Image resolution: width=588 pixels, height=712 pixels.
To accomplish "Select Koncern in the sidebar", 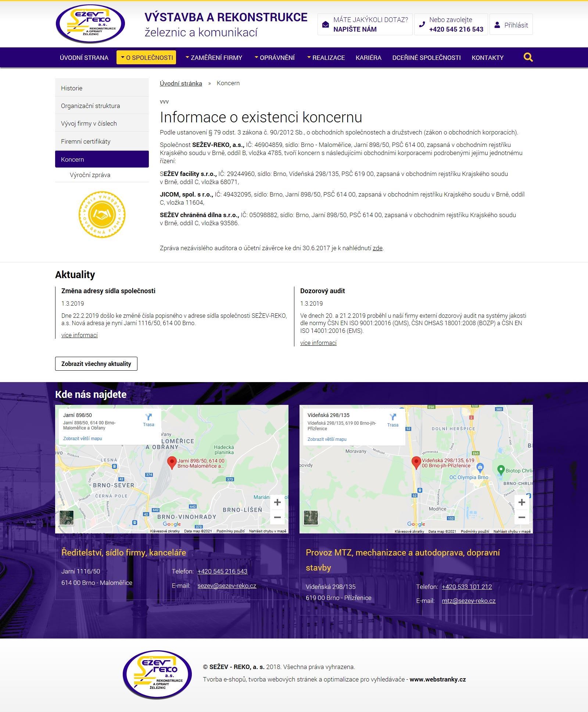I will pyautogui.click(x=102, y=159).
